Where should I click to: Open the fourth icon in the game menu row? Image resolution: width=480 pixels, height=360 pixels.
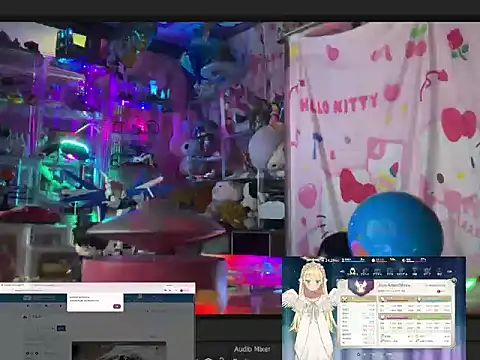click(390, 272)
